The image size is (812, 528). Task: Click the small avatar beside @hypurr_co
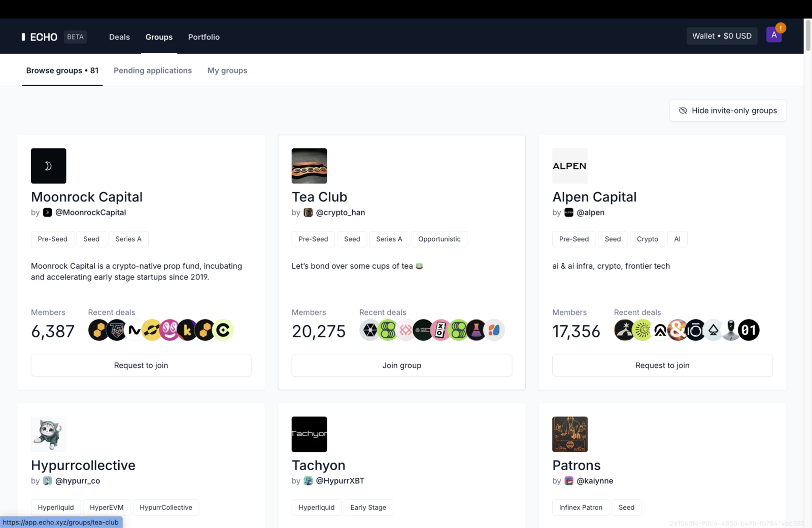(x=47, y=481)
